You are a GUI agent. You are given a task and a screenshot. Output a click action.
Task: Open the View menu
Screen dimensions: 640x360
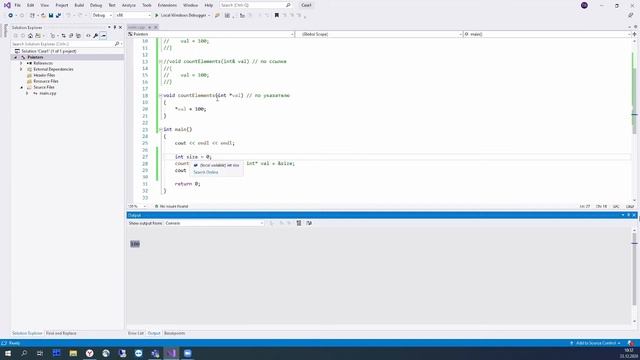[x=44, y=5]
